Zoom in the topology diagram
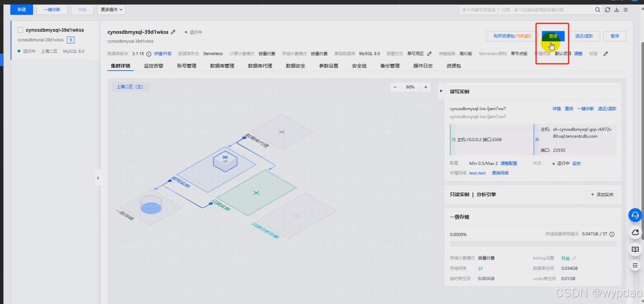Screen dimensions: 644x304 point(426,87)
